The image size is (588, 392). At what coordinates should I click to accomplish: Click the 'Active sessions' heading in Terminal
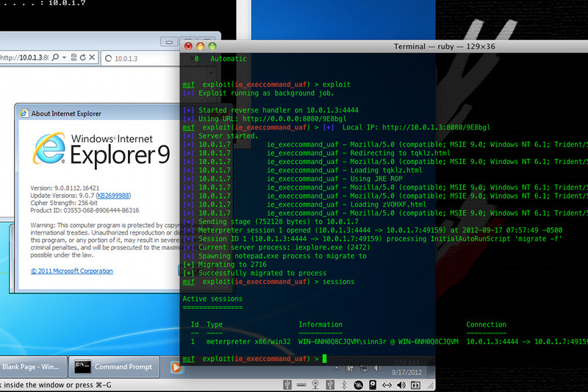pyautogui.click(x=212, y=299)
